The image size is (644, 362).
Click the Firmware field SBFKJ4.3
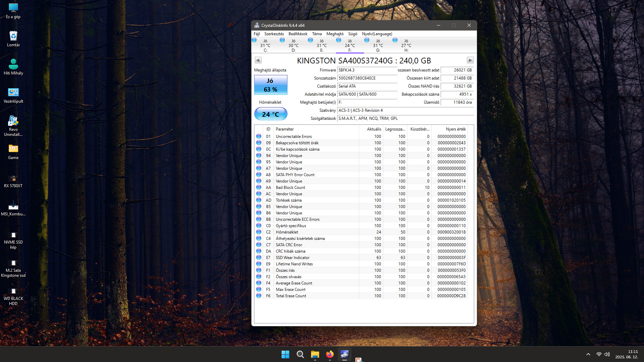tap(367, 70)
